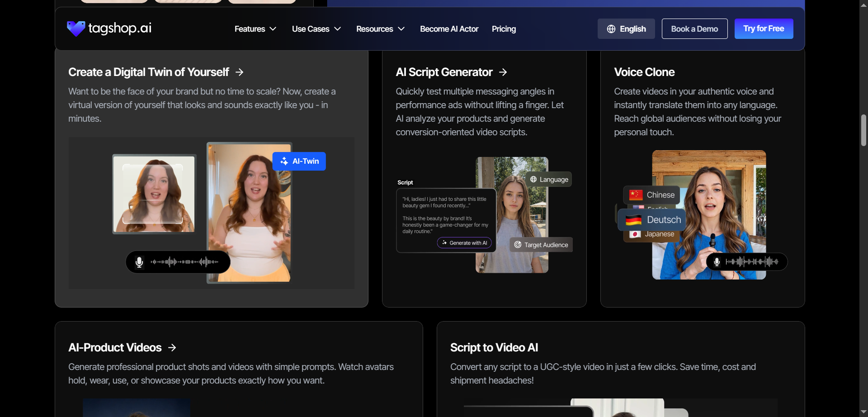Select the Language globe badge

(x=548, y=179)
